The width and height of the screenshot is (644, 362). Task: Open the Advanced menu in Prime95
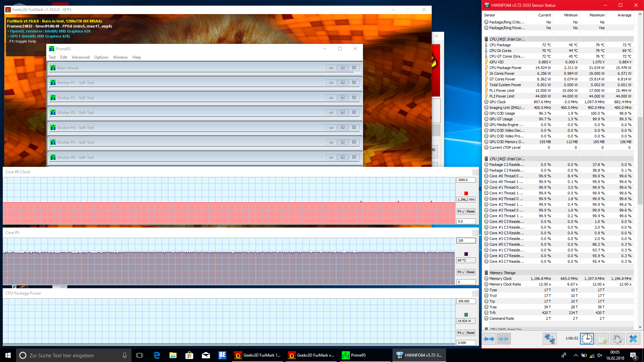pyautogui.click(x=80, y=57)
